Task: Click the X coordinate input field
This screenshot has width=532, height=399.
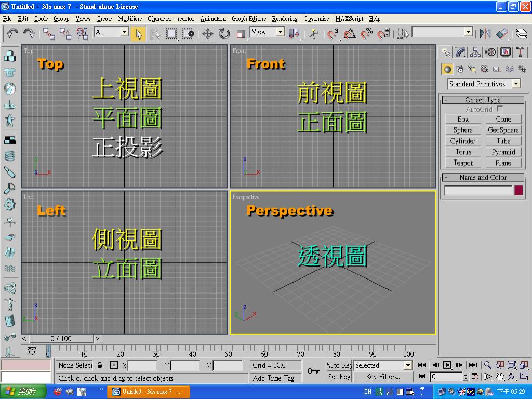Action: pos(142,365)
